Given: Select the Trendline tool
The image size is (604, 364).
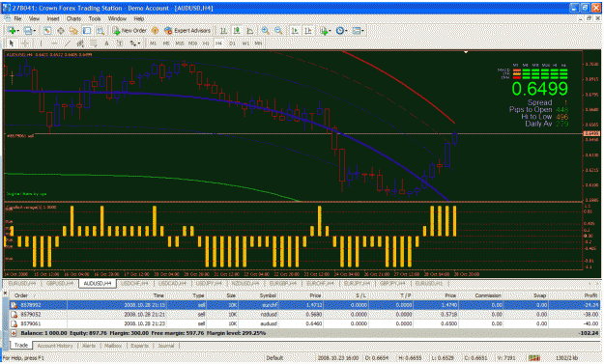Looking at the screenshot, I should [x=68, y=43].
